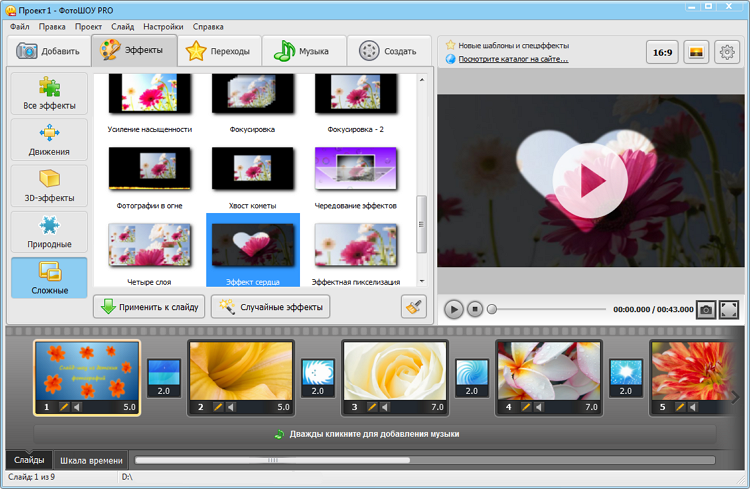Edit slide 2 with pencil icon
The width and height of the screenshot is (750, 489).
pos(218,407)
